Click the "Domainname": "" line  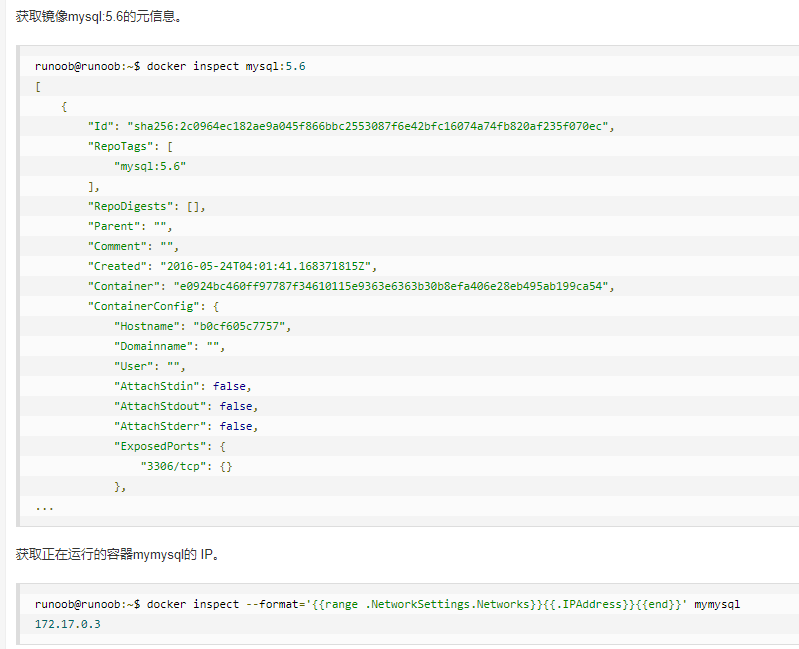tap(170, 346)
